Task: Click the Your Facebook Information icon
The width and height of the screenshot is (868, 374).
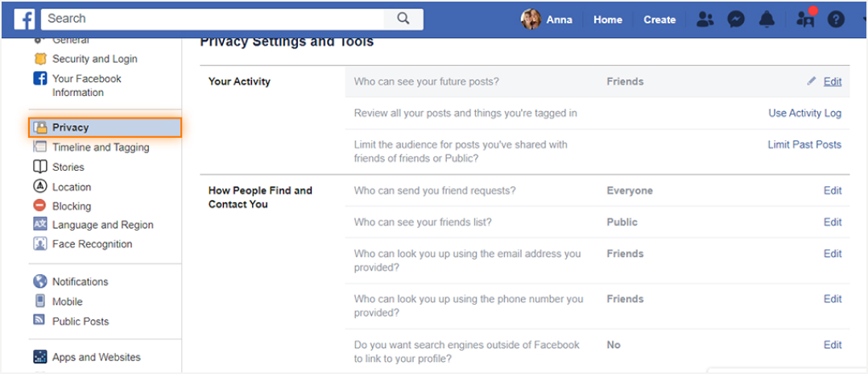Action: click(x=40, y=79)
